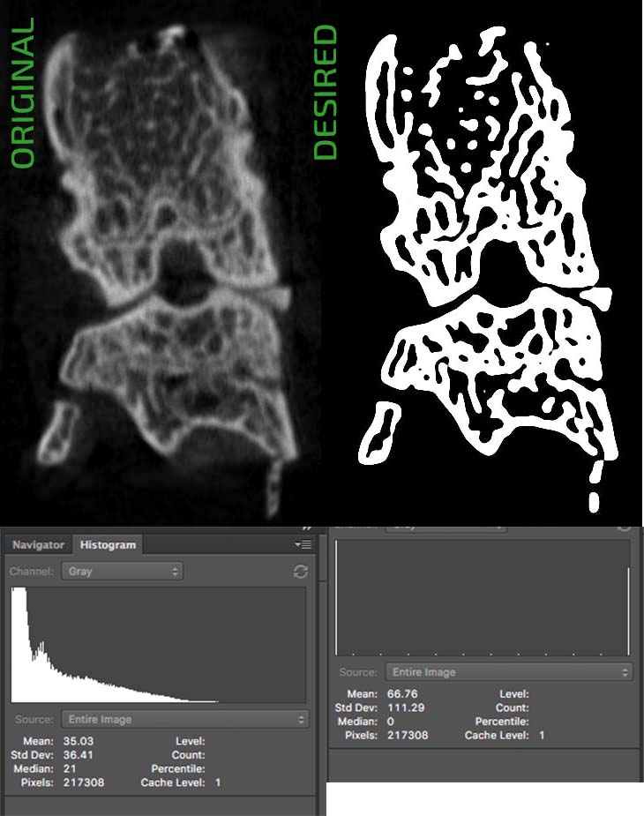This screenshot has width=644, height=816.
Task: Open the Channel dropdown set to Gray
Action: point(123,572)
